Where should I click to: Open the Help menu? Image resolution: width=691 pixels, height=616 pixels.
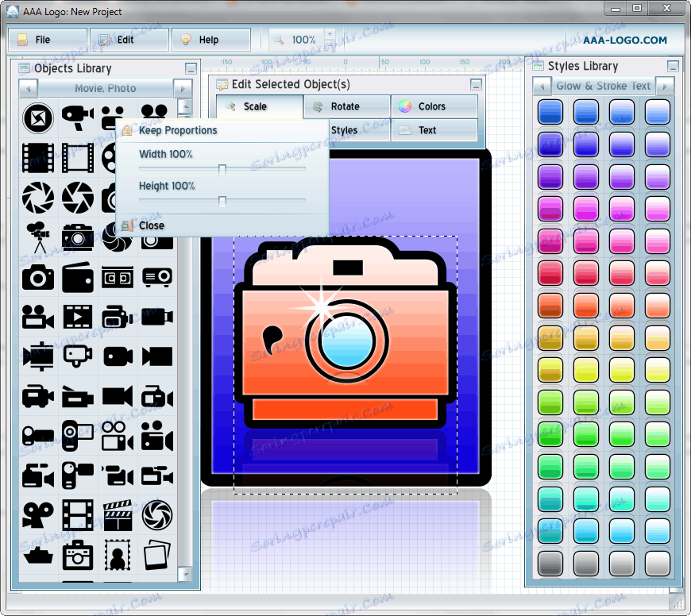click(x=211, y=40)
